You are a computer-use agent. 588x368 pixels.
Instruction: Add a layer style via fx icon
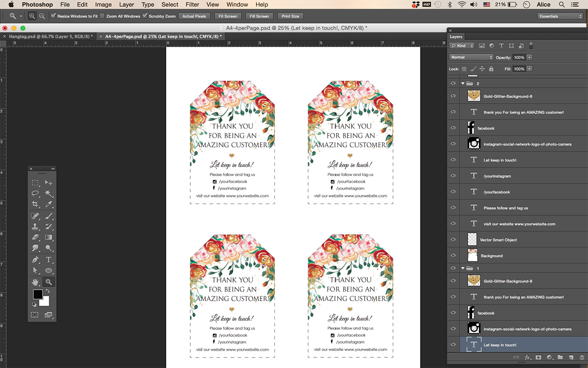528,357
